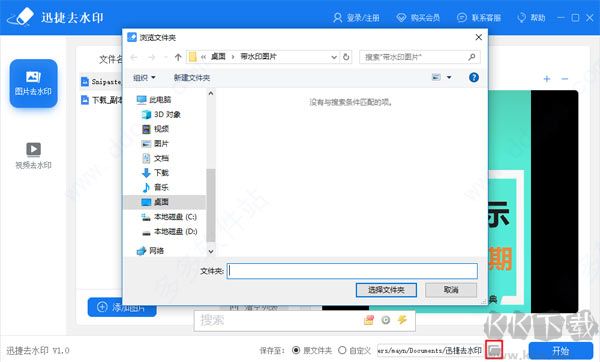Zoom in preview with the plus icon

[x=547, y=79]
